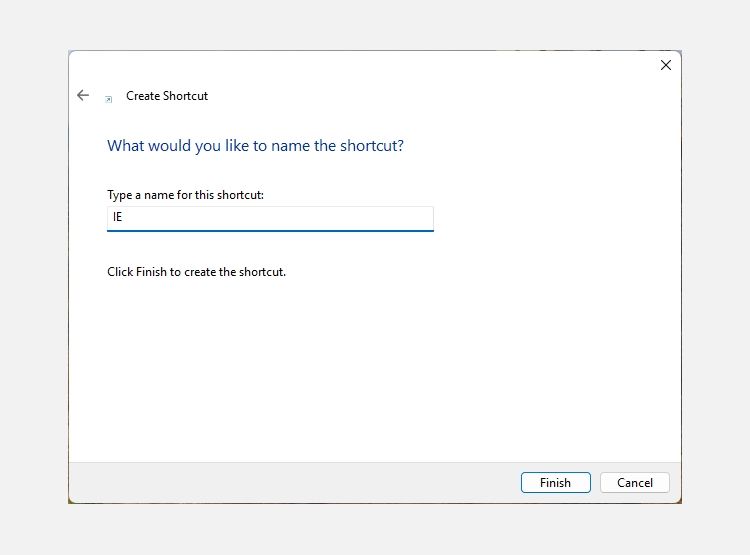Viewport: 750px width, 555px height.
Task: Click the 'Type a name for this shortcut' label
Action: point(185,194)
